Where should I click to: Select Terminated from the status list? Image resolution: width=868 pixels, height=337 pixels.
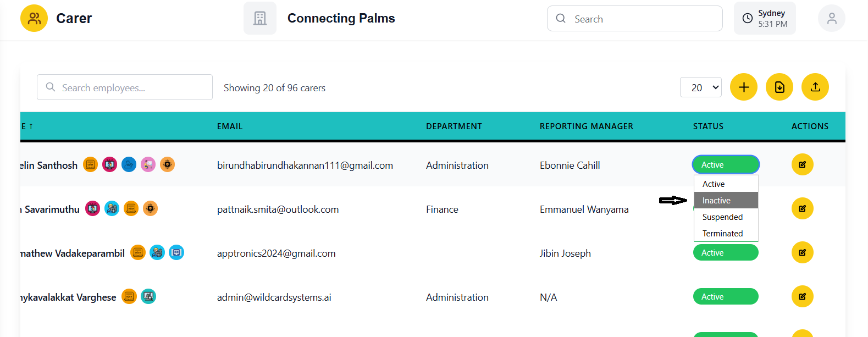coord(726,234)
